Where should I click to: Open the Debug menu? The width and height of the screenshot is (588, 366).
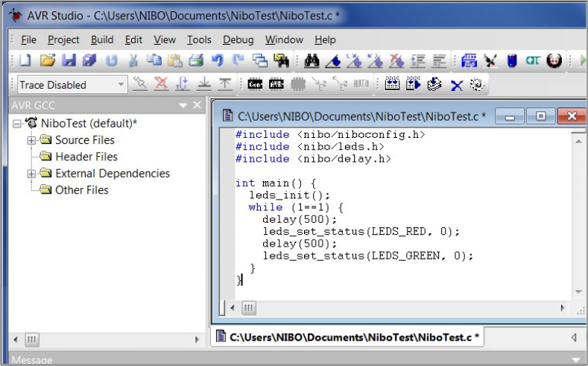point(238,40)
